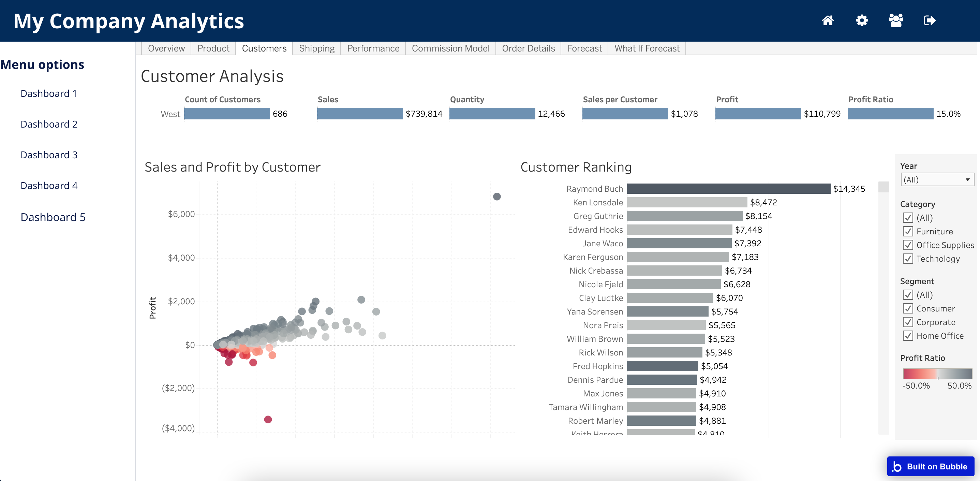Click the Bubble logo in badge
The image size is (980, 481).
coord(897,467)
